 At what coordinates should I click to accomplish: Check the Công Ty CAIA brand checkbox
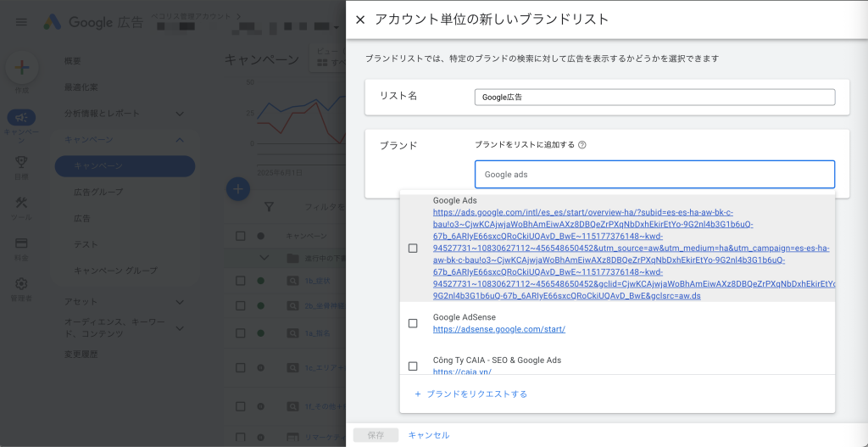pos(413,366)
